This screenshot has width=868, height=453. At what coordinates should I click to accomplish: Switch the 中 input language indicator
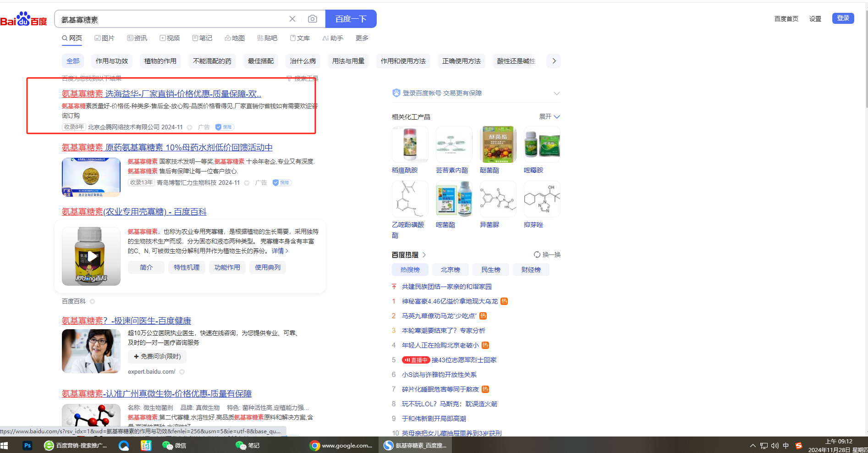[786, 446]
